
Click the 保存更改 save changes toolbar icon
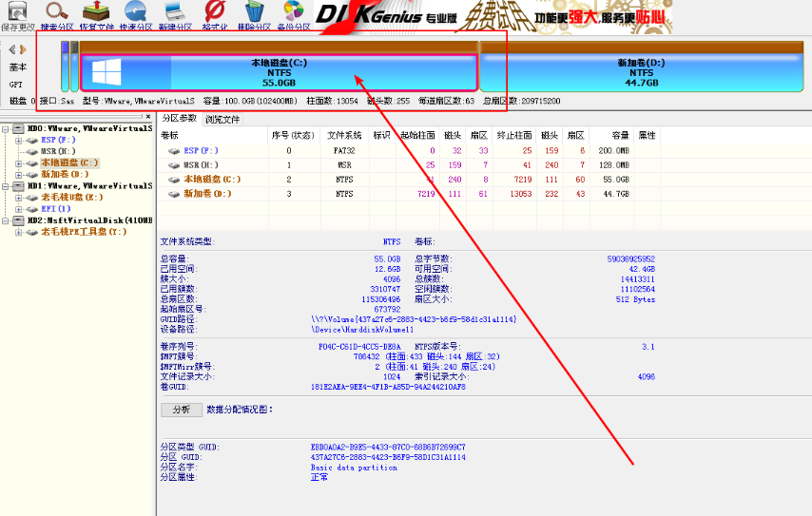click(x=18, y=11)
